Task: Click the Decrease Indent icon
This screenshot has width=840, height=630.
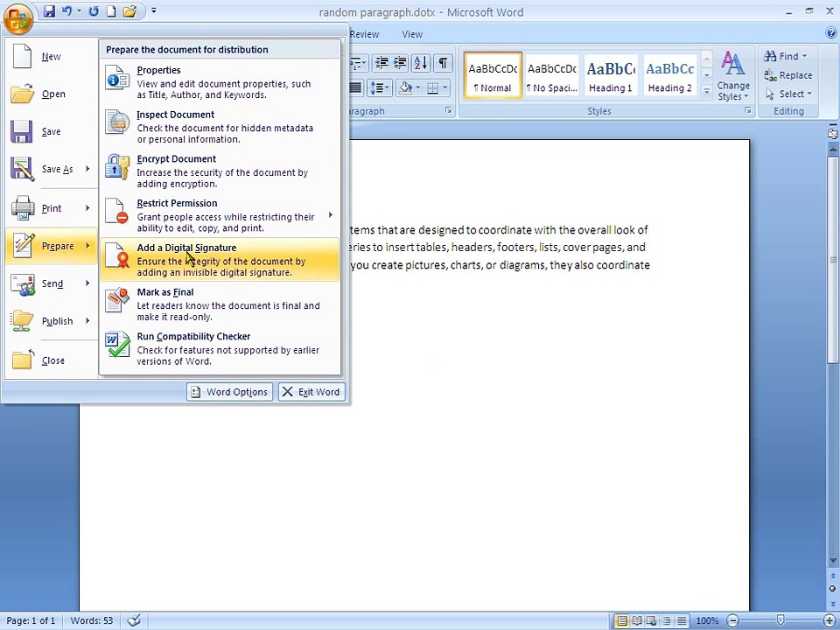Action: [x=381, y=63]
